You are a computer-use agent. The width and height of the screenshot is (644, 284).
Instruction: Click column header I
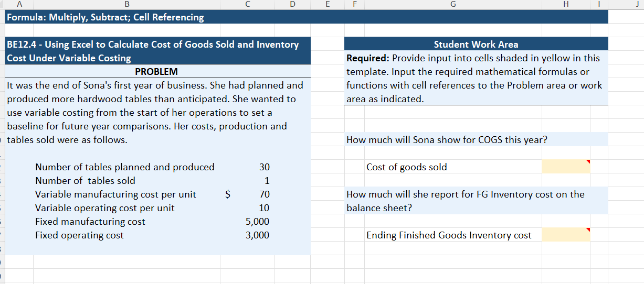pyautogui.click(x=599, y=4)
